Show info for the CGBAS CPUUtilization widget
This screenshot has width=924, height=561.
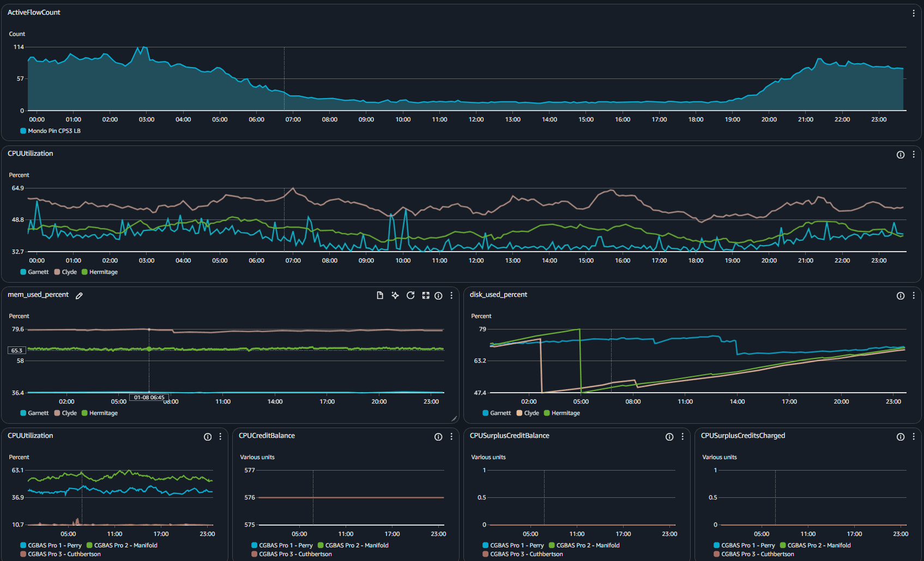(208, 437)
